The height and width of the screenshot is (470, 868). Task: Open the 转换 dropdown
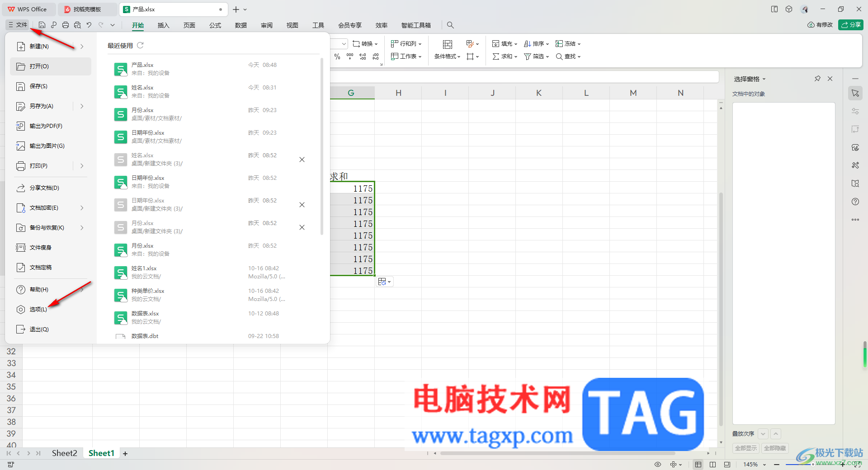[x=365, y=44]
